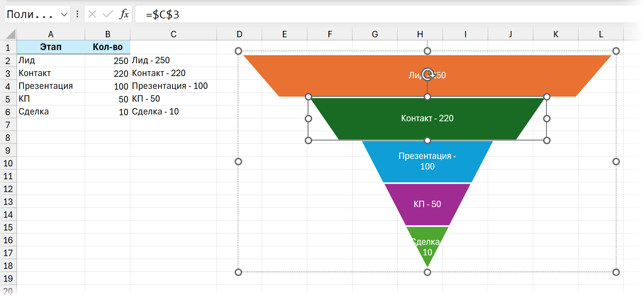Select column B header
This screenshot has width=644, height=296.
tap(107, 34)
